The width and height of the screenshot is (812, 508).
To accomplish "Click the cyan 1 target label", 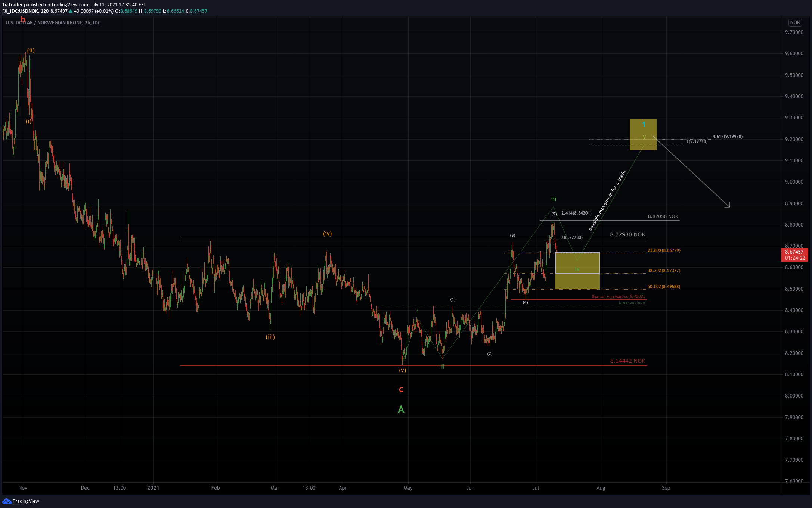I will pos(644,125).
